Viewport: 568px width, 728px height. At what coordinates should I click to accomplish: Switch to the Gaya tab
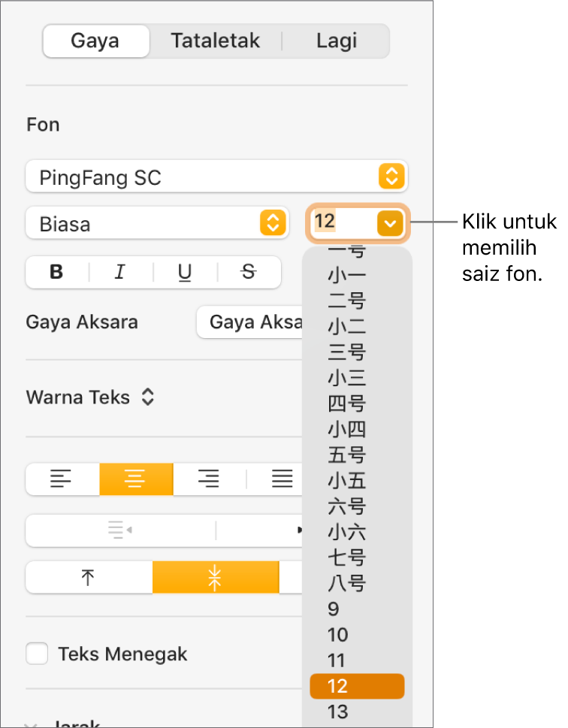click(96, 41)
